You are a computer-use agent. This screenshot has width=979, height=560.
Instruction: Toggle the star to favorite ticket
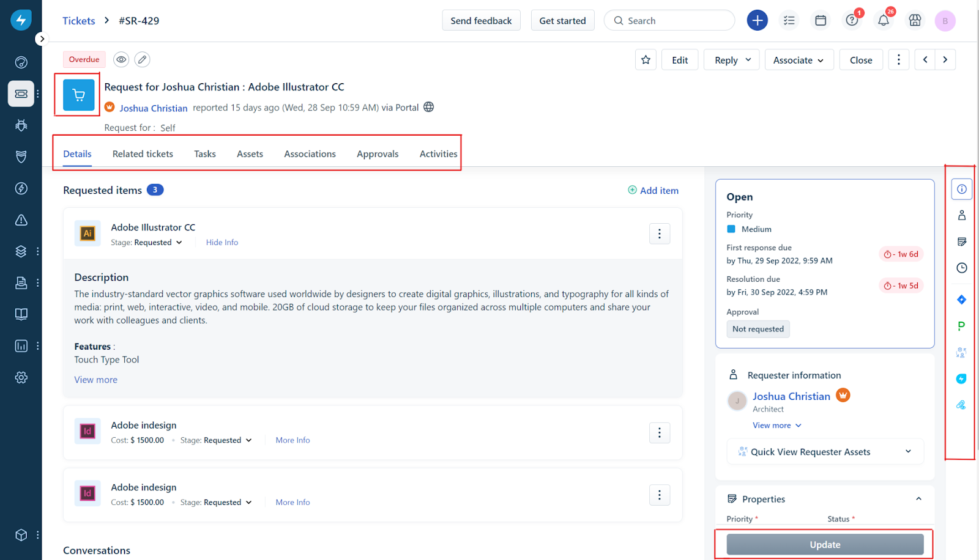click(x=646, y=60)
